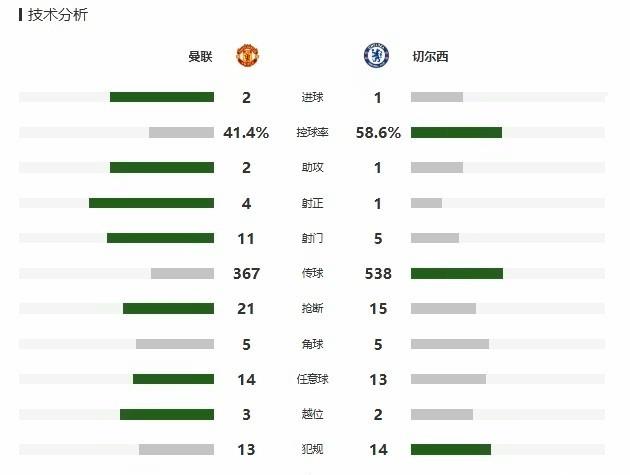Click Manchester United's green 助攻 bar

click(162, 167)
